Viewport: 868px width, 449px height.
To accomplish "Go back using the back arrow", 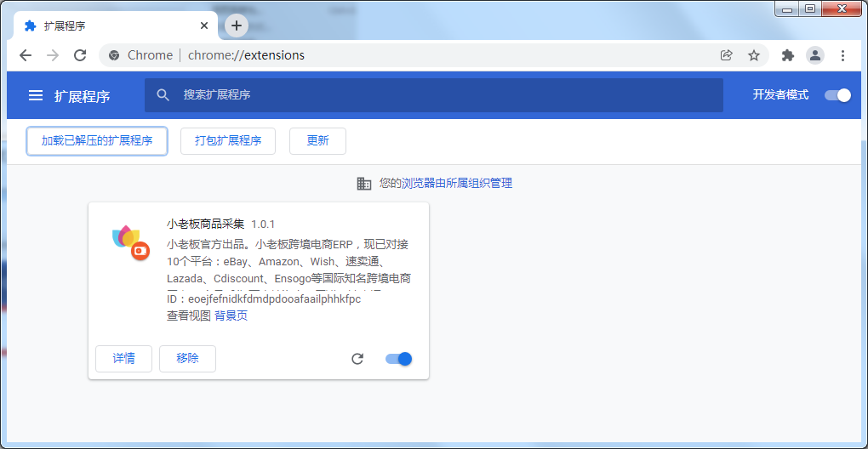I will tap(26, 55).
